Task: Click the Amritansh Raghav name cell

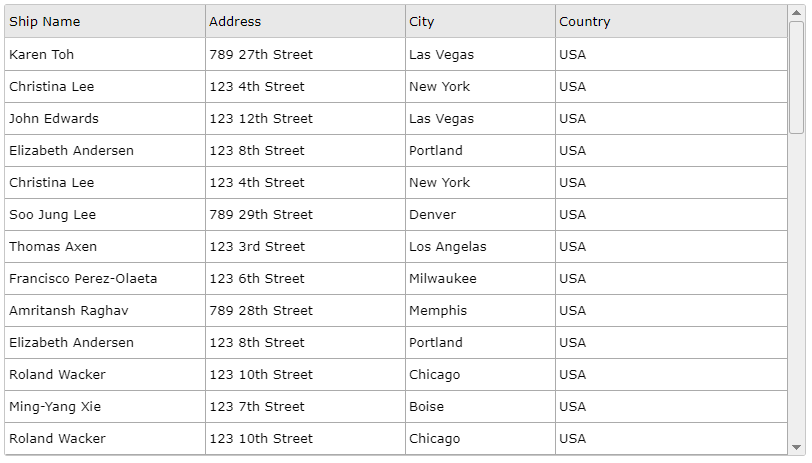Action: [105, 311]
